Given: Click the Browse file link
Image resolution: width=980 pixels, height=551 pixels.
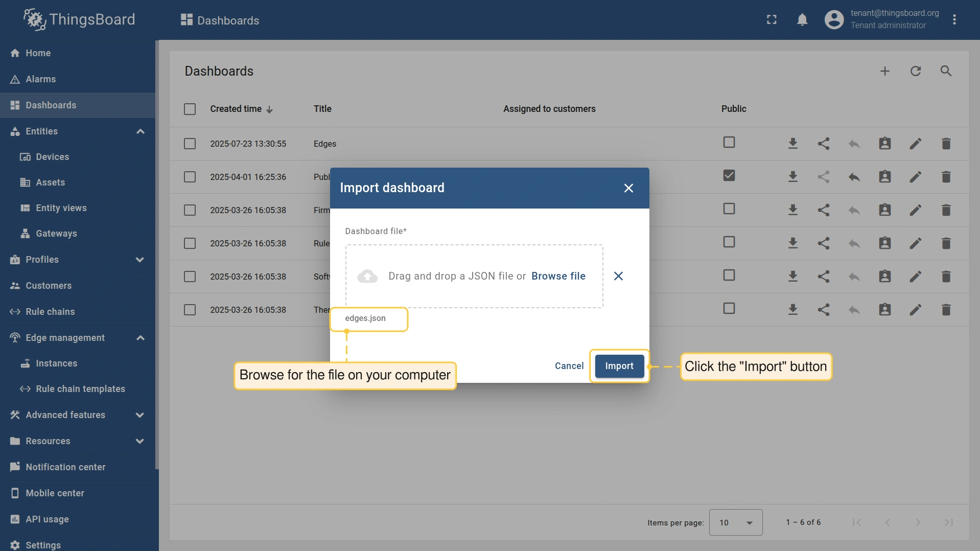Looking at the screenshot, I should [558, 276].
